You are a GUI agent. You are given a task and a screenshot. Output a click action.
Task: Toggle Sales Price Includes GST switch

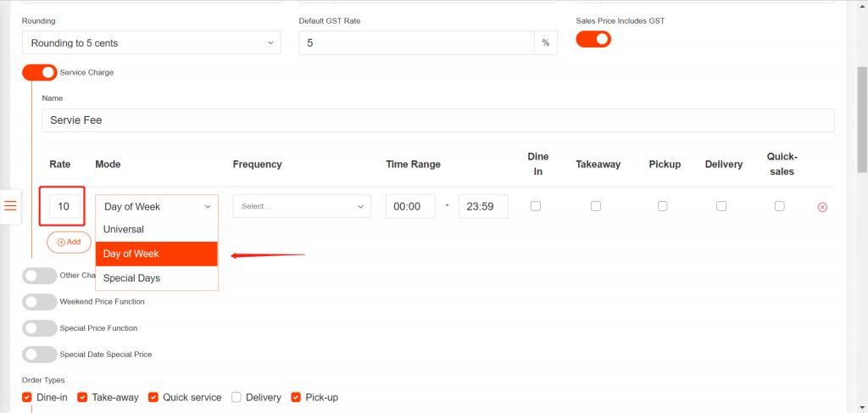(593, 39)
